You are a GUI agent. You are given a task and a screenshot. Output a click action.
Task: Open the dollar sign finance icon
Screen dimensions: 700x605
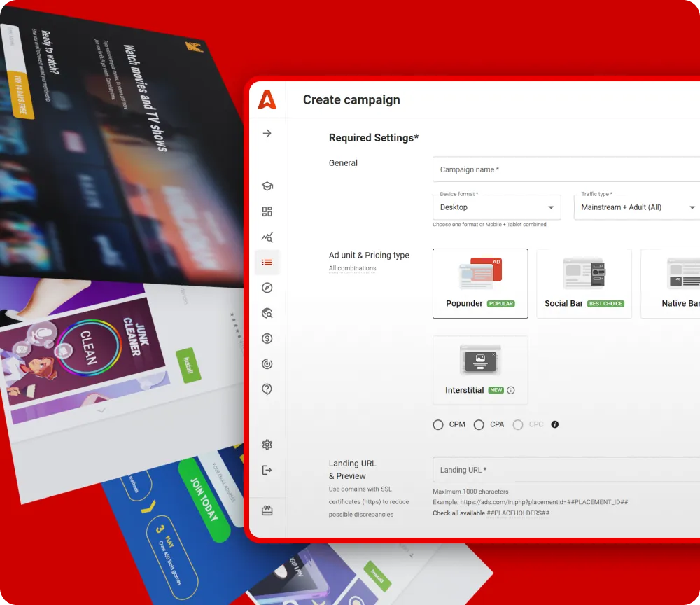pyautogui.click(x=267, y=338)
